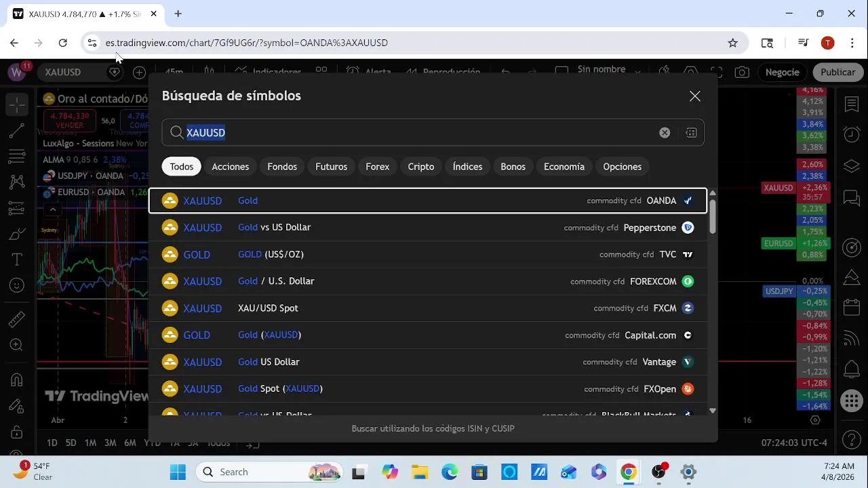868x488 pixels.
Task: Add a symbol with the plus button
Action: click(x=139, y=72)
